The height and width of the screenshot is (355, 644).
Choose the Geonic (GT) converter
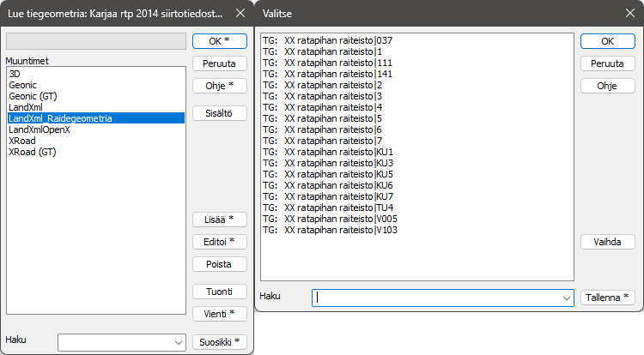(x=33, y=96)
